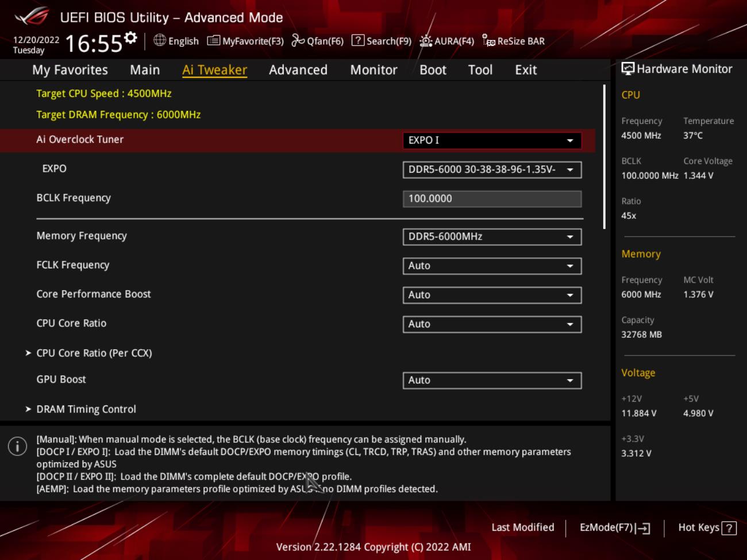The width and height of the screenshot is (747, 560).
Task: Open the Monitor tab
Action: click(373, 70)
